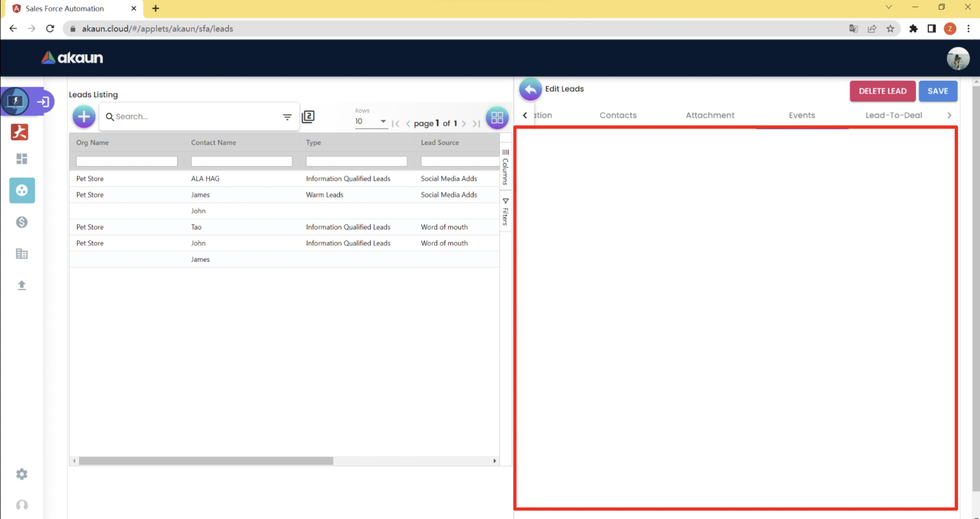The height and width of the screenshot is (519, 980).
Task: Switch to the Contacts tab
Action: (x=618, y=115)
